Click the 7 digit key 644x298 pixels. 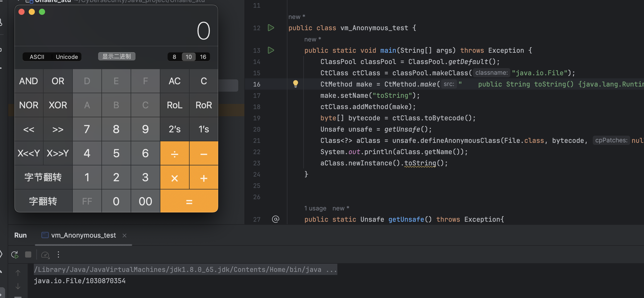pyautogui.click(x=87, y=129)
